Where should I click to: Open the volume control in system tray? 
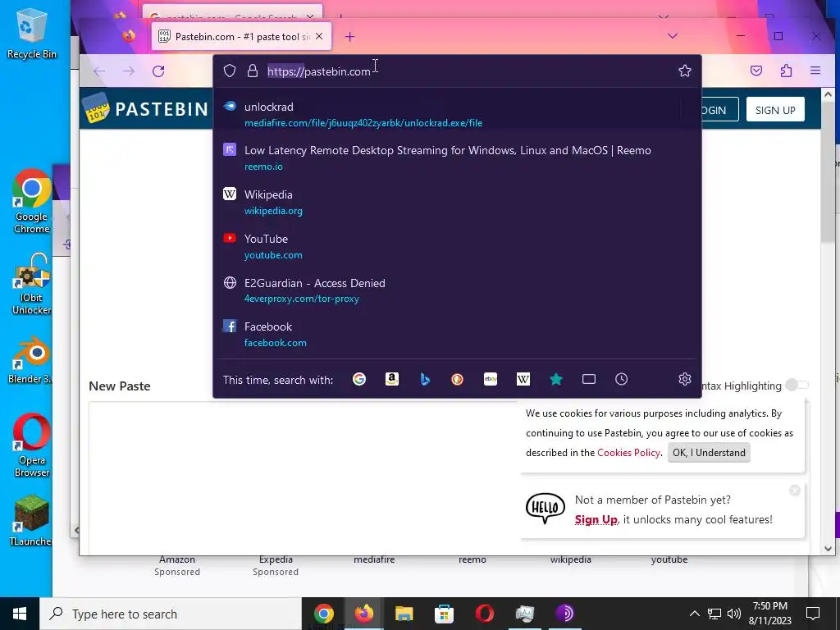click(x=734, y=614)
